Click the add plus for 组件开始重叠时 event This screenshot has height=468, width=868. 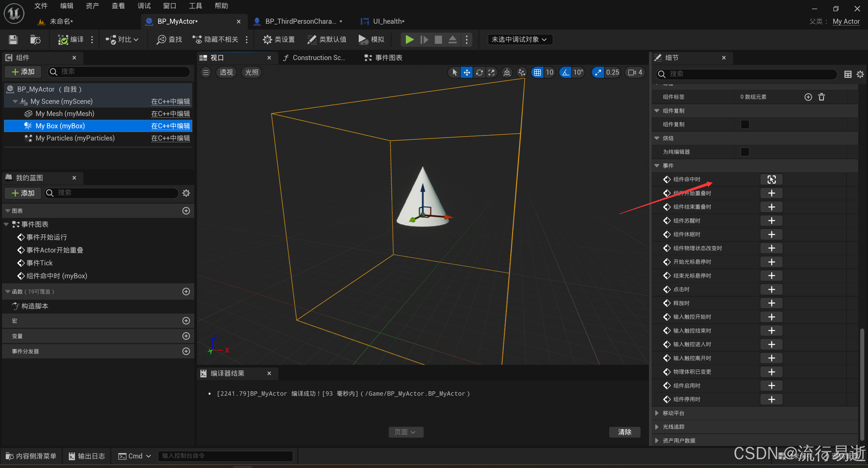pos(771,193)
